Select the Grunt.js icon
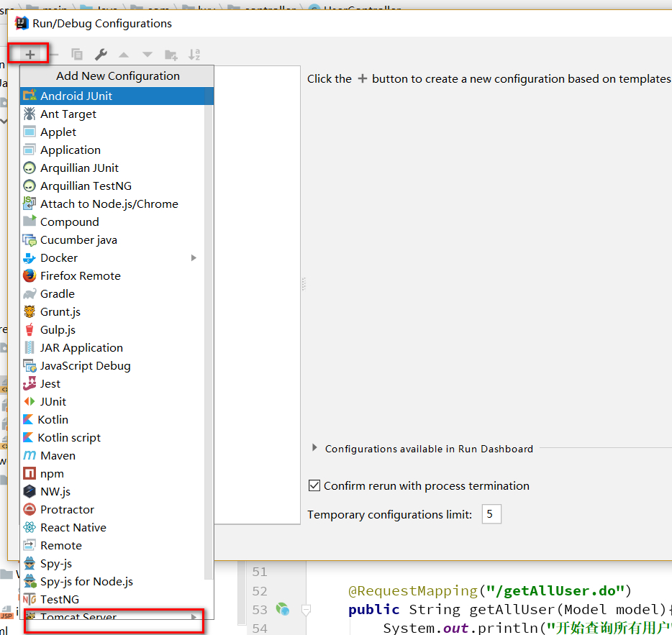This screenshot has height=635, width=672. click(x=29, y=311)
